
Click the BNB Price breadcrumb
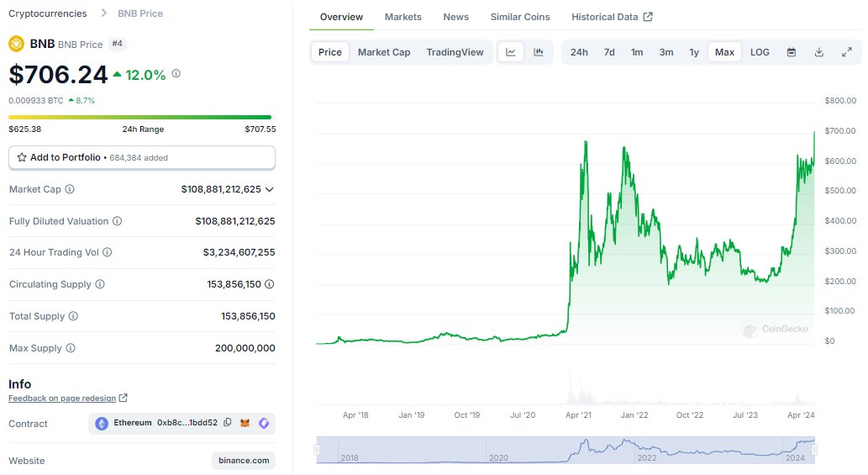click(140, 13)
